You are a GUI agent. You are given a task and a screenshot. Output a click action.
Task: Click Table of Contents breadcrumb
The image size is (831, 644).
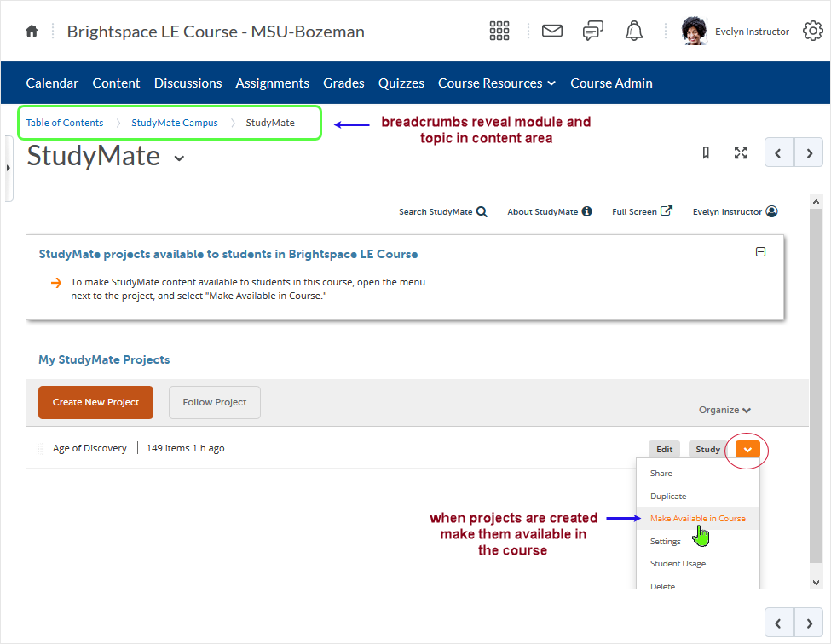click(x=65, y=123)
